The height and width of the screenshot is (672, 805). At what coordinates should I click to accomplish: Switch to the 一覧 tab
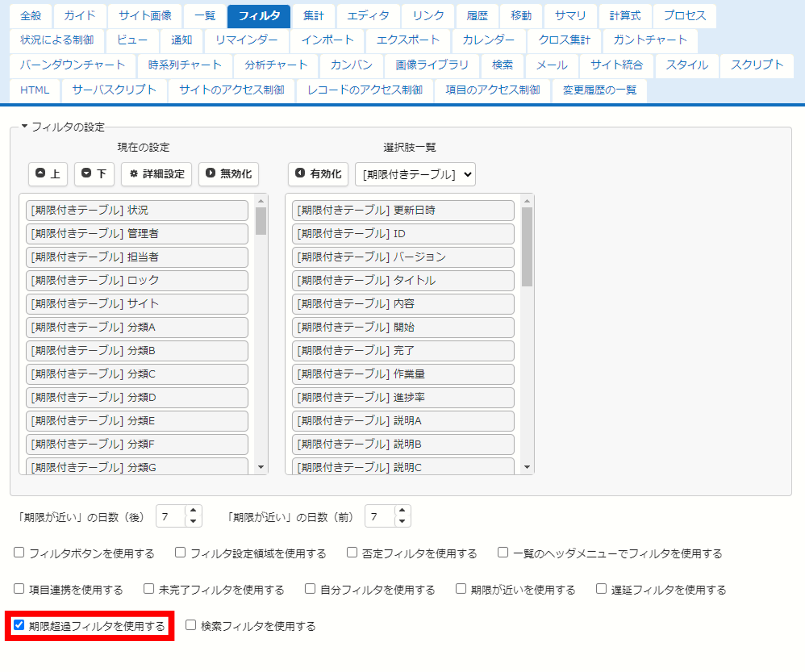[x=205, y=16]
